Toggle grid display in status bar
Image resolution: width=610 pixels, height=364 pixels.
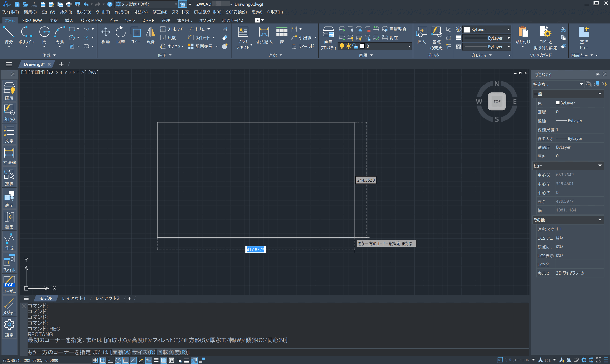click(x=103, y=360)
